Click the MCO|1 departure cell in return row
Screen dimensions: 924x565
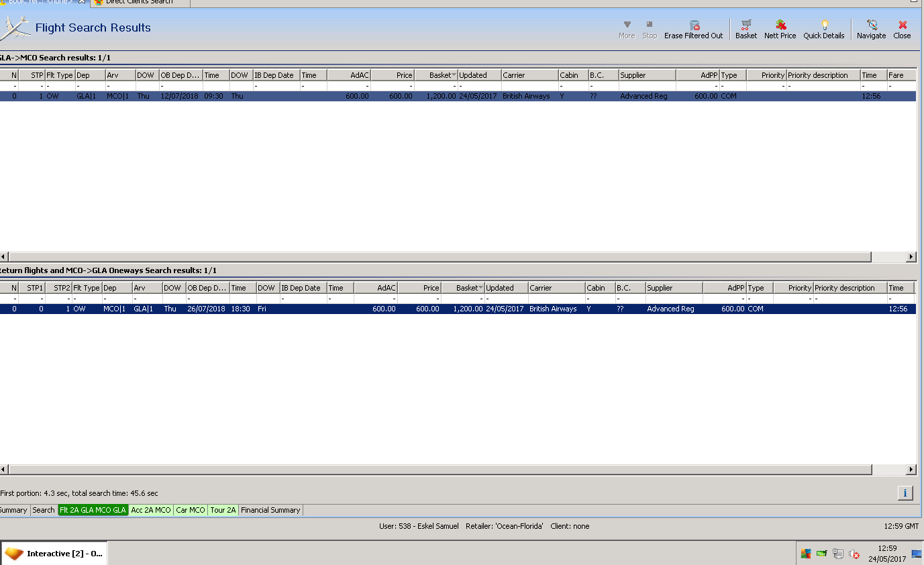117,309
